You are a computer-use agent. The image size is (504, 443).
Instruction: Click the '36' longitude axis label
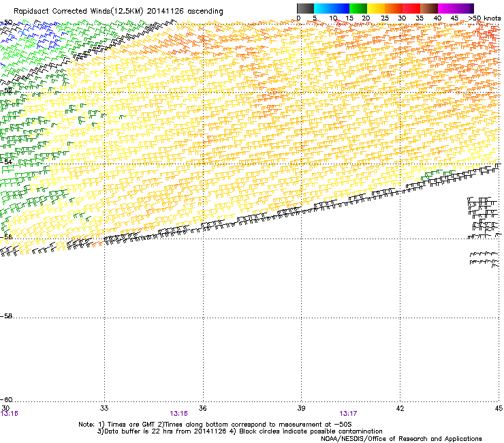click(202, 408)
